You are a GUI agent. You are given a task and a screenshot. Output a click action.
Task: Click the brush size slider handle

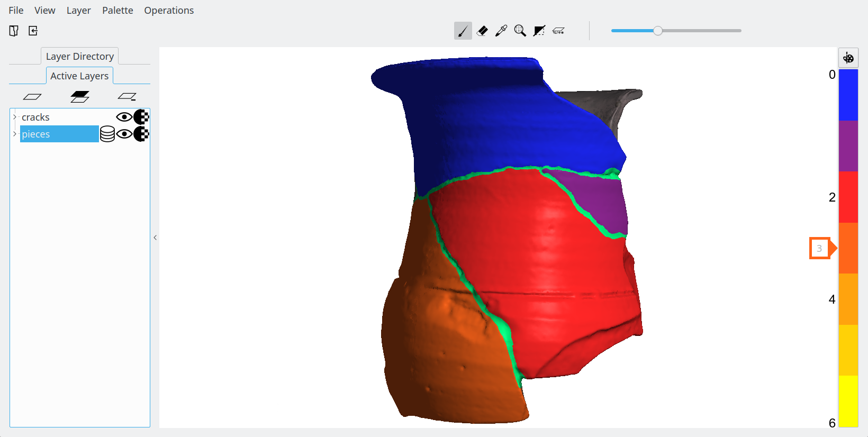(x=657, y=31)
